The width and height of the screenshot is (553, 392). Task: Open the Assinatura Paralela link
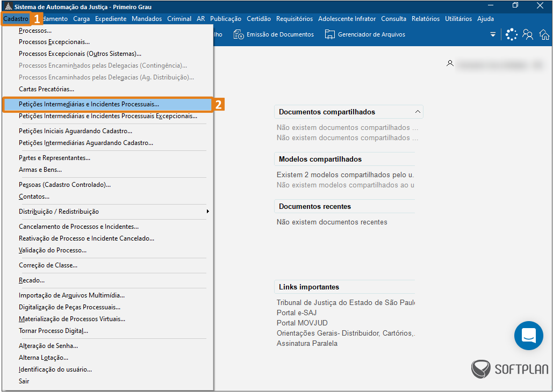[x=307, y=343]
